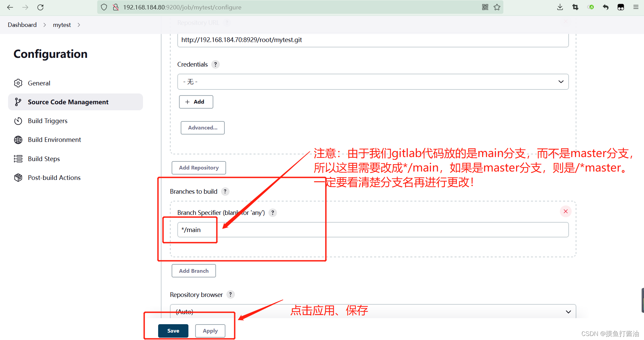Open help for Credentials
644x340 pixels.
(x=216, y=64)
